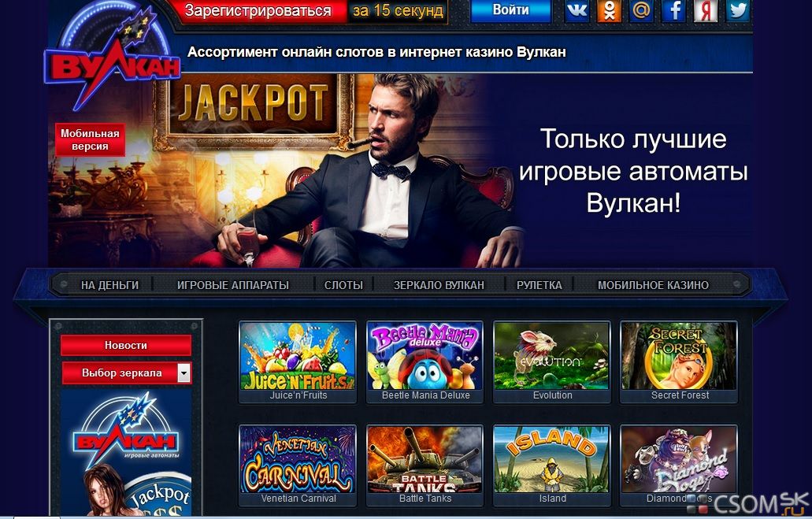The image size is (812, 519).
Task: Click the VK social login icon
Action: (x=577, y=11)
